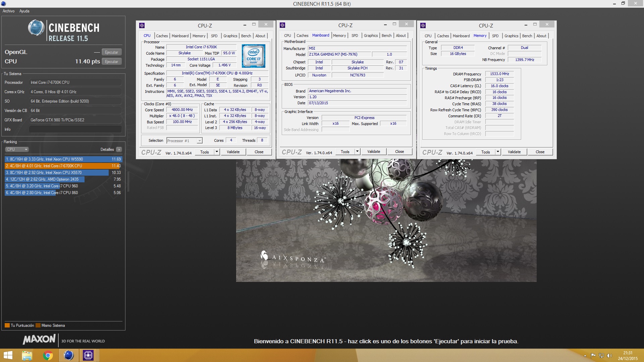The image size is (644, 362).
Task: Click Tools button in Memory CPU-Z window
Action: tap(486, 152)
